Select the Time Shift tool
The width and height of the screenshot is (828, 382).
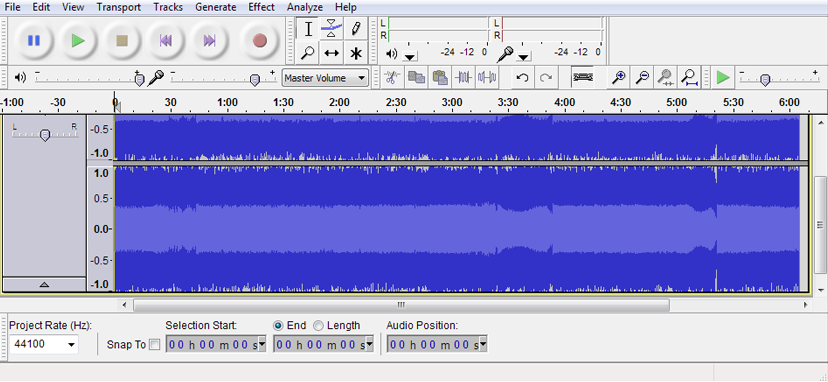pyautogui.click(x=331, y=53)
